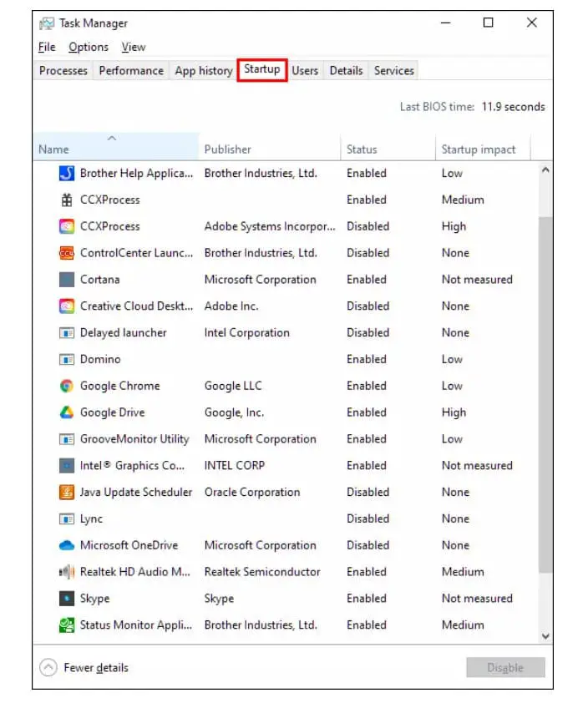588x703 pixels.
Task: Open the App history tab
Action: point(204,71)
